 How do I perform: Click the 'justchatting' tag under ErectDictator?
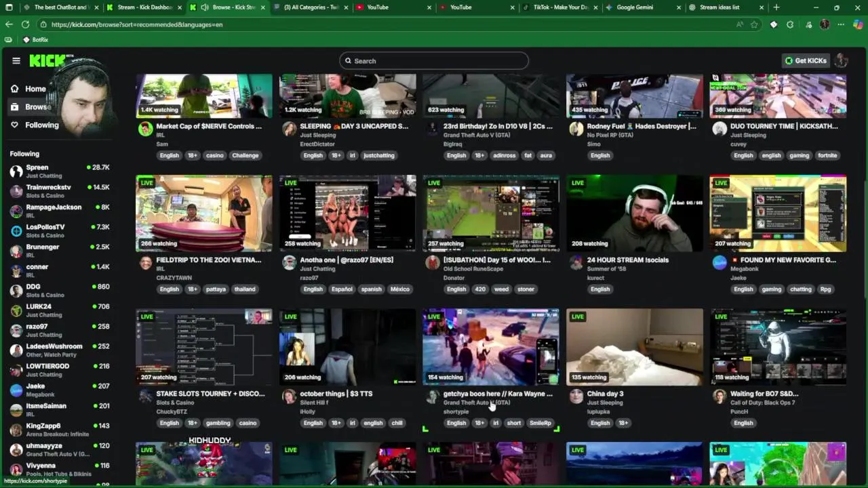tap(378, 155)
